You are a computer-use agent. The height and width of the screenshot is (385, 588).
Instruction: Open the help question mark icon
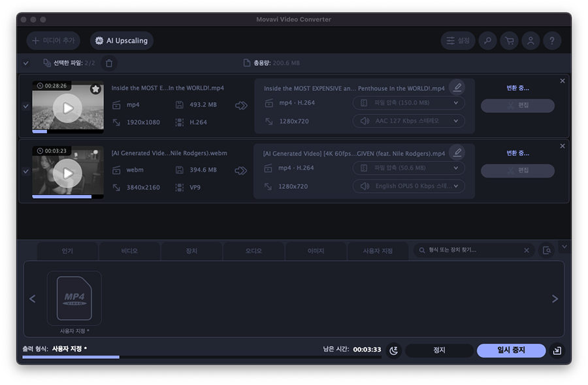(552, 41)
